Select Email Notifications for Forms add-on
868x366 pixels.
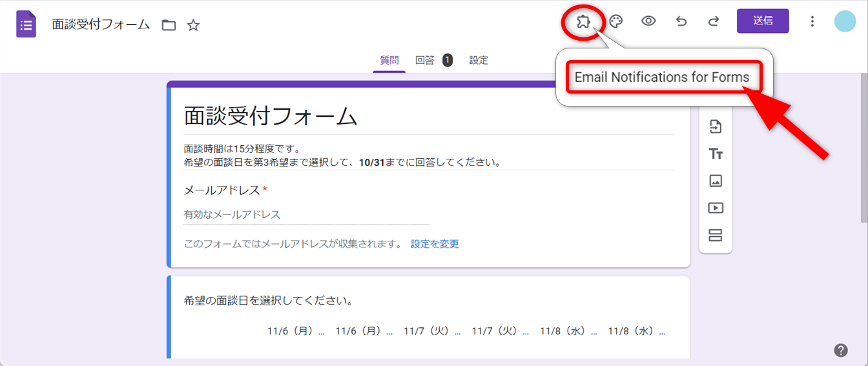(662, 77)
